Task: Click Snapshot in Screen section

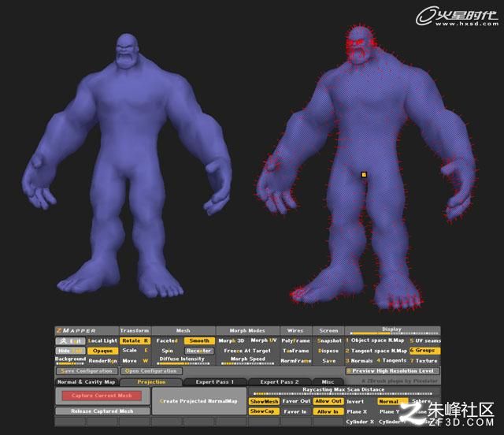Action: (x=329, y=340)
